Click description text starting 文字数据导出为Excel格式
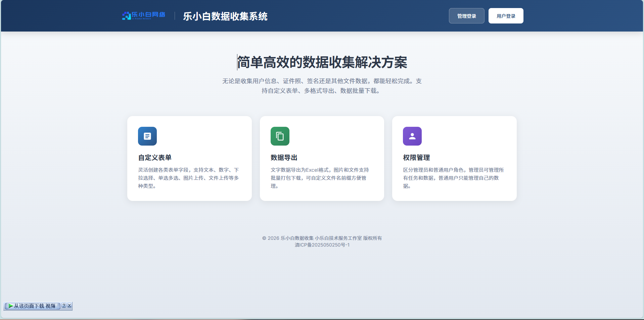 tap(320, 178)
